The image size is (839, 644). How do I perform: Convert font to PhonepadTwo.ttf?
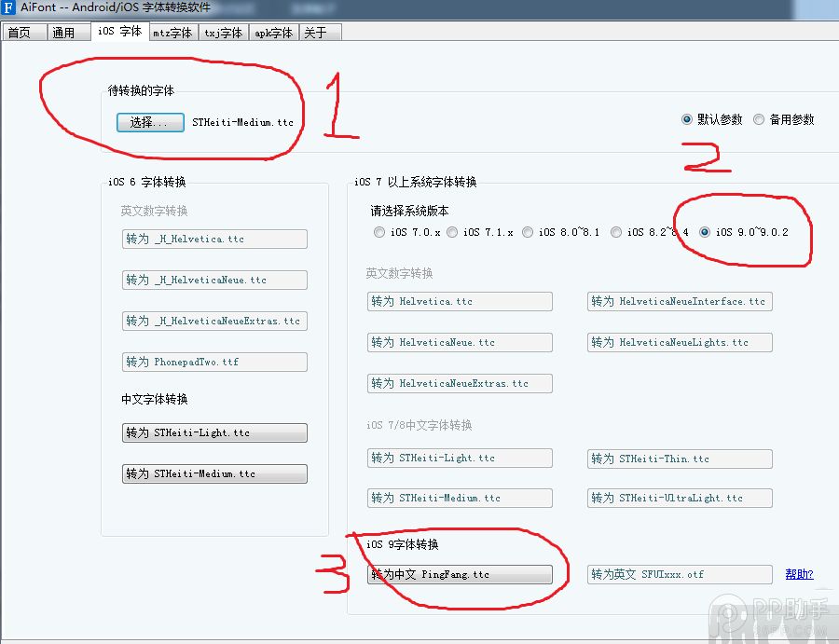(214, 362)
